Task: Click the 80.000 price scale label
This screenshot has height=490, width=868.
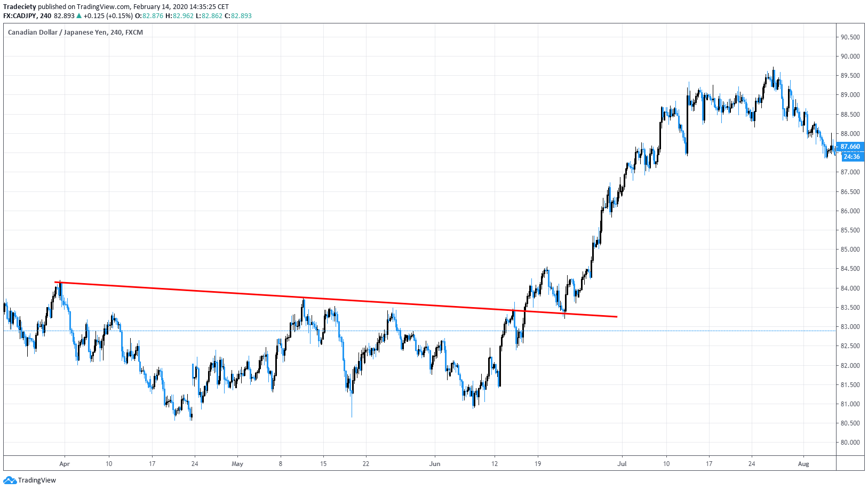Action: click(850, 443)
